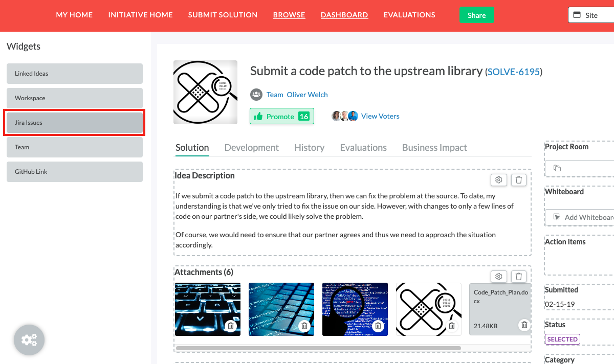Open the View Voters link

tap(380, 116)
